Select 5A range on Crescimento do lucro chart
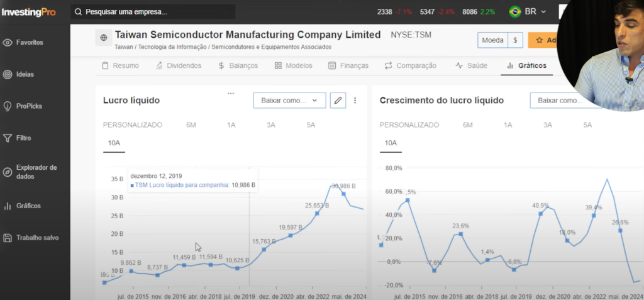 [x=587, y=125]
